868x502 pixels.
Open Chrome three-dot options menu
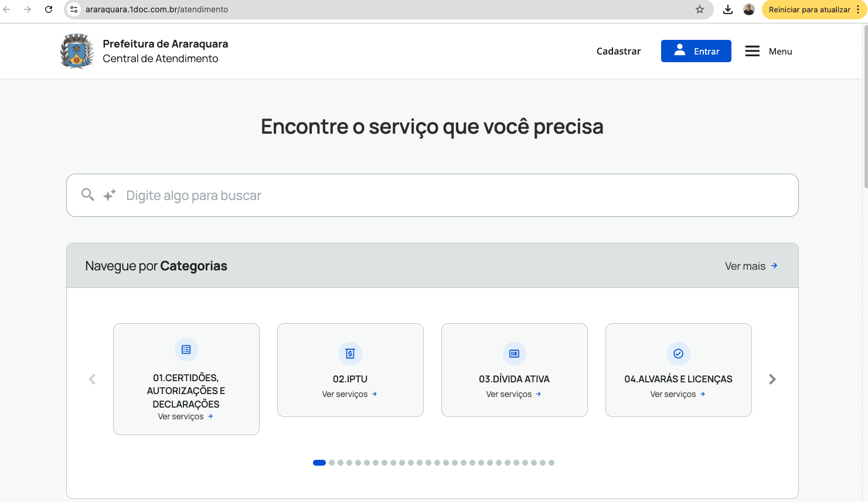point(858,9)
